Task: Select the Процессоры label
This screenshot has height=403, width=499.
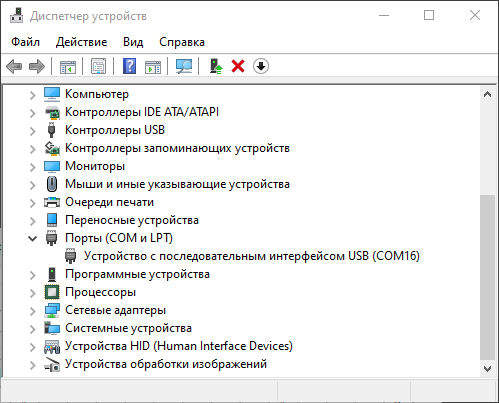Action: pos(100,292)
